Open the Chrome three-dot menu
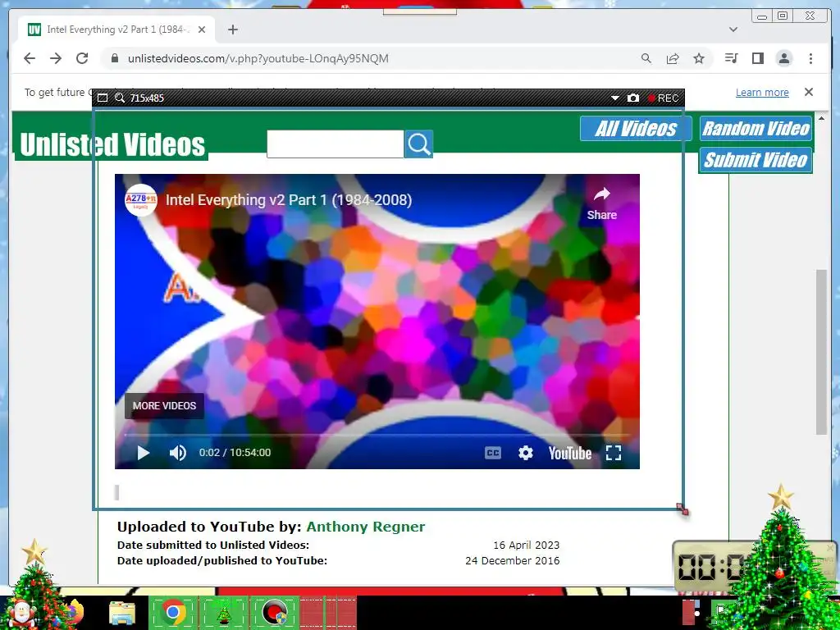 point(810,58)
